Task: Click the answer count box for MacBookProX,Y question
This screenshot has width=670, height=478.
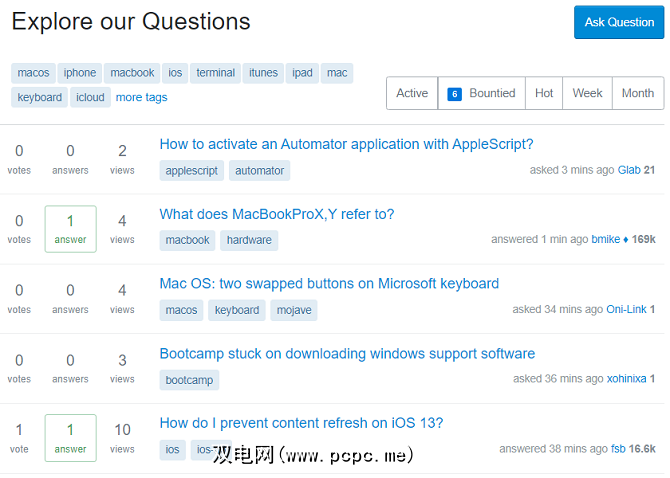Action: click(x=70, y=228)
